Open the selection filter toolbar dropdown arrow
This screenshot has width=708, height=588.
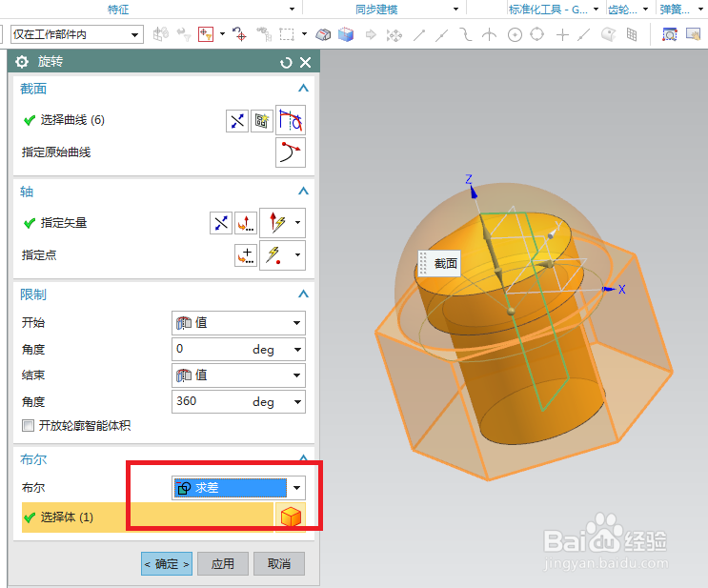click(x=222, y=34)
